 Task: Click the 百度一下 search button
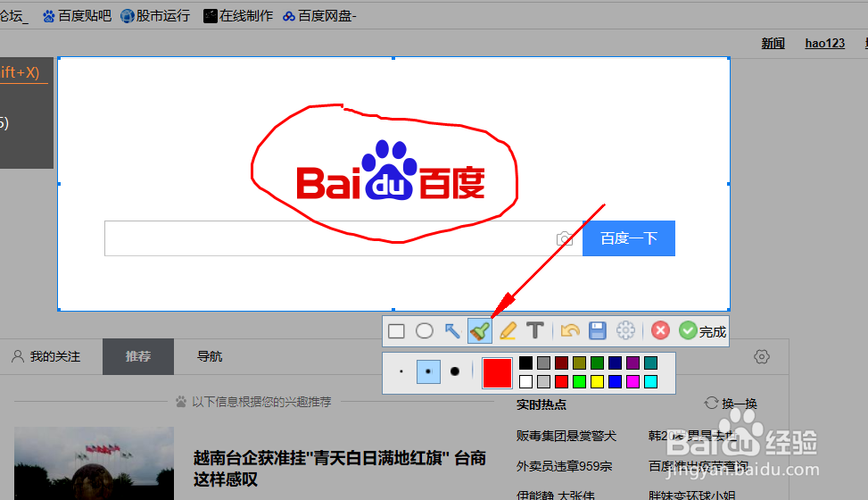pos(629,238)
